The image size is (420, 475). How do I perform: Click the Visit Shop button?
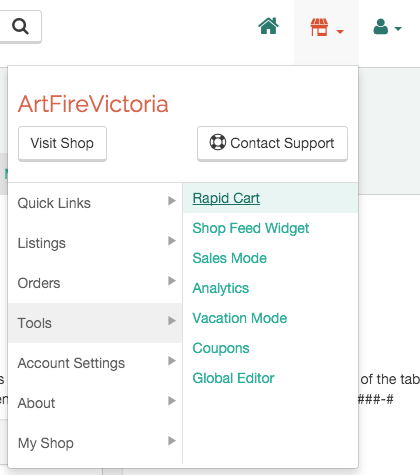[x=62, y=143]
